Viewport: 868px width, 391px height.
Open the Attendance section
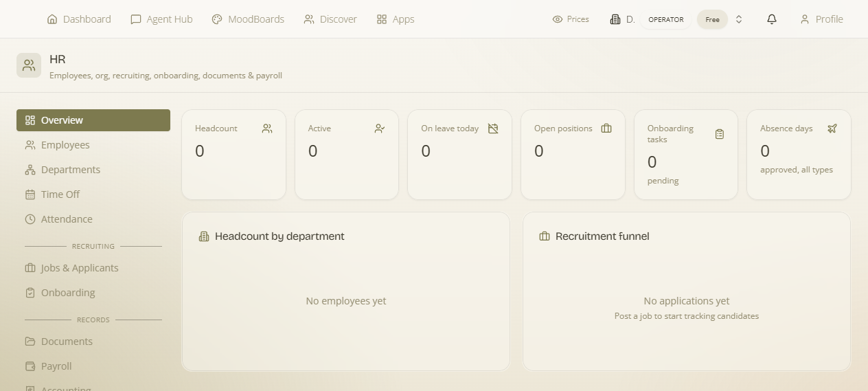click(93, 219)
